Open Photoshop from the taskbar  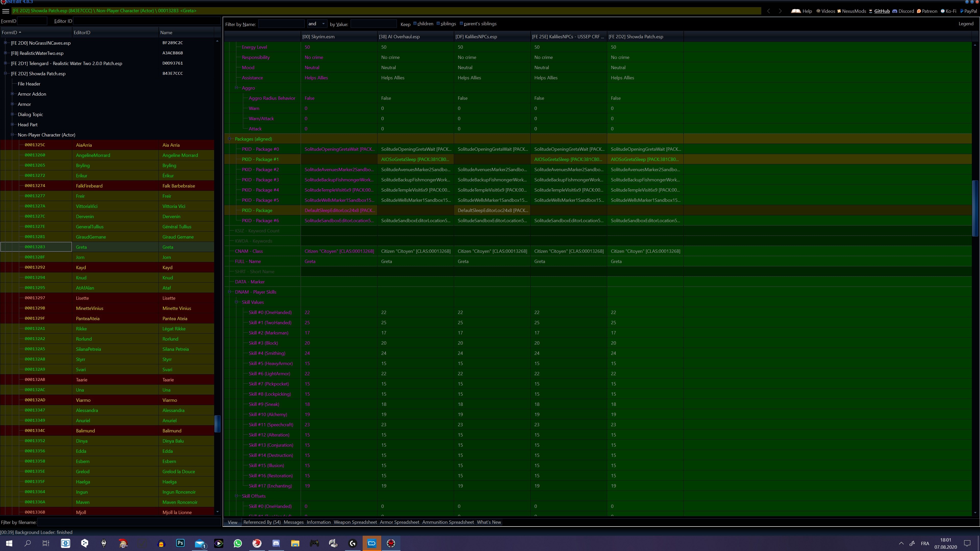pos(180,543)
